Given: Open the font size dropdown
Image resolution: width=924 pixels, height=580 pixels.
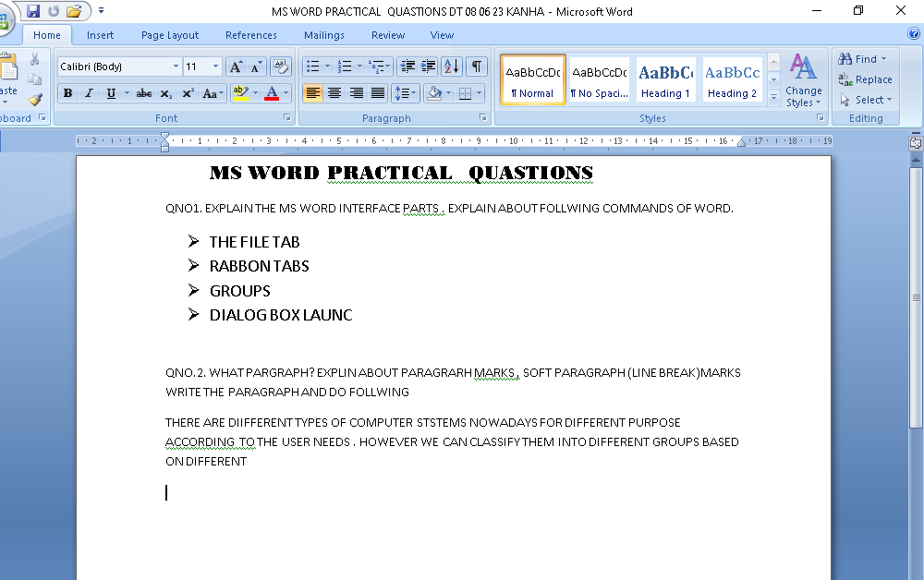Looking at the screenshot, I should [x=216, y=66].
